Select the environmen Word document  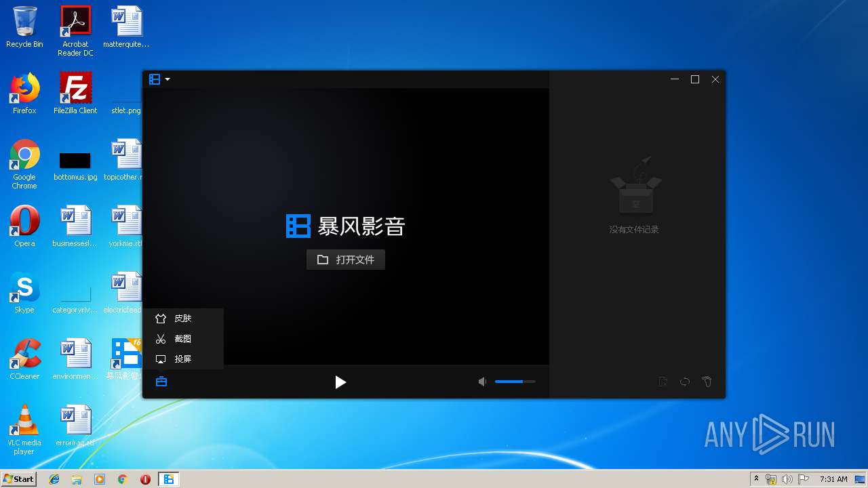[x=75, y=359]
